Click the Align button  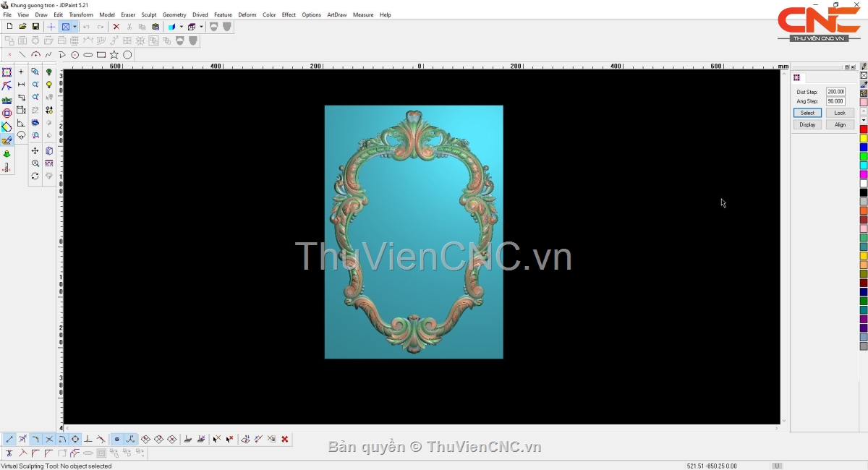coord(840,124)
